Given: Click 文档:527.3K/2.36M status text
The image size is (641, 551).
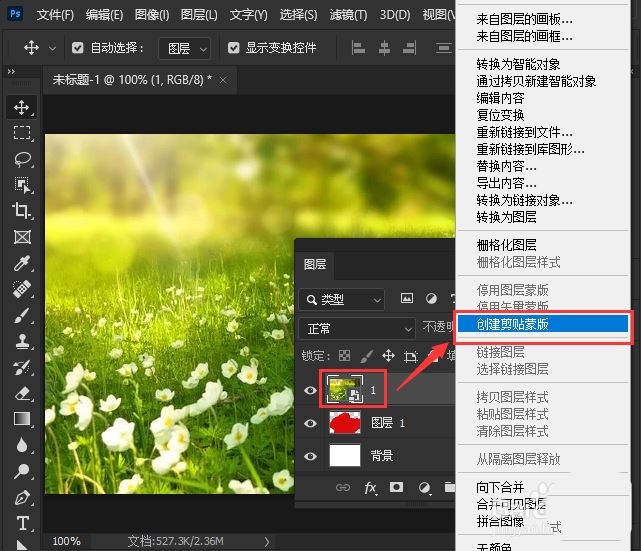Looking at the screenshot, I should point(175,541).
